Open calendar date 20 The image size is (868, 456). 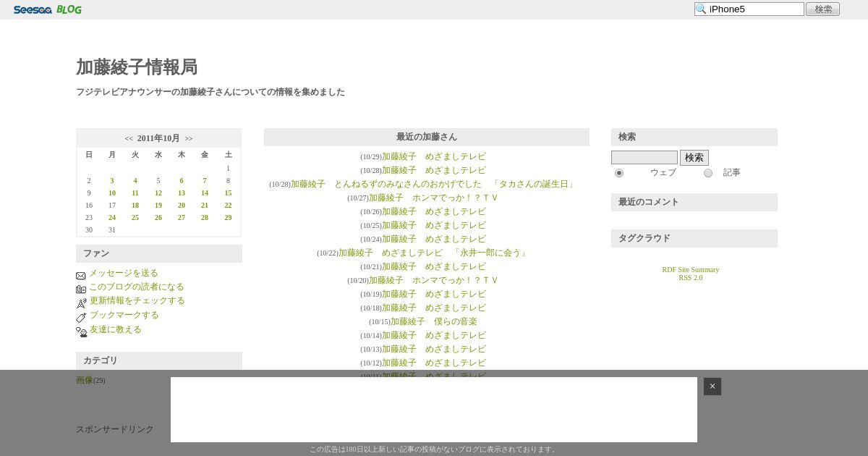[182, 206]
